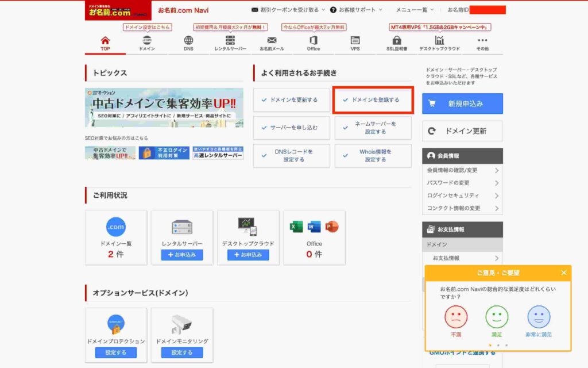Click the ドメインプロテクション lock icon

pyautogui.click(x=116, y=324)
